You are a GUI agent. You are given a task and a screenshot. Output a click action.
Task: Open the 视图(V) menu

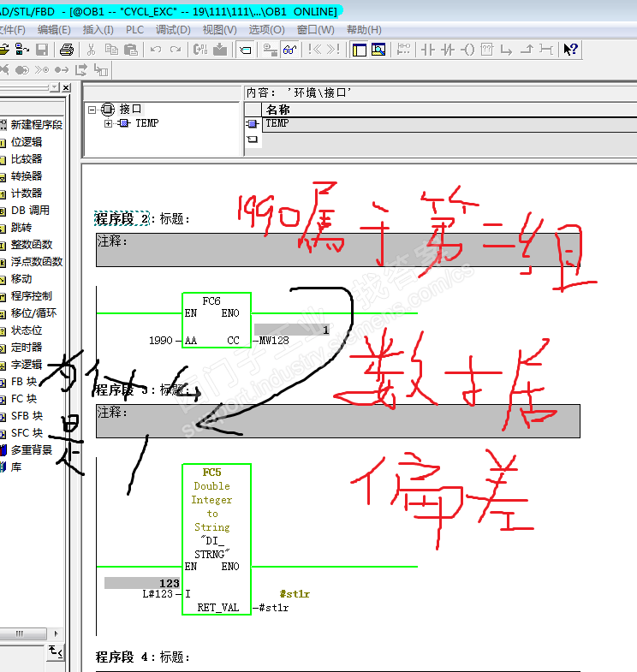click(219, 30)
